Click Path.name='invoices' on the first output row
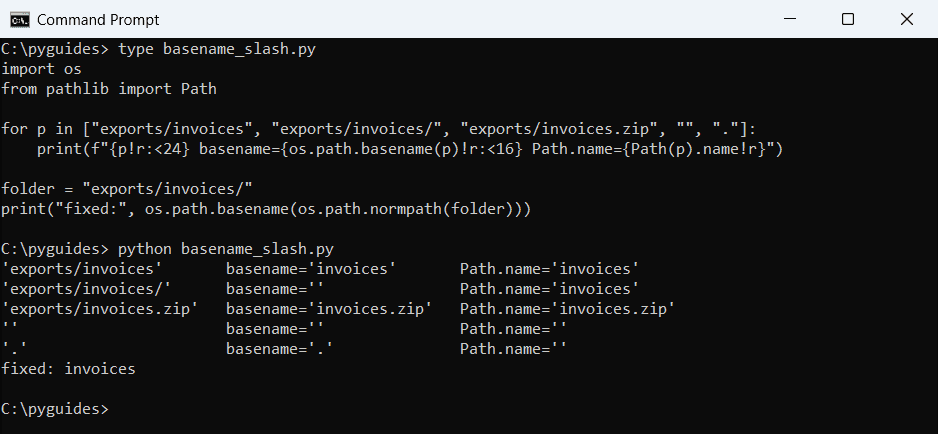The width and height of the screenshot is (938, 434). [549, 269]
